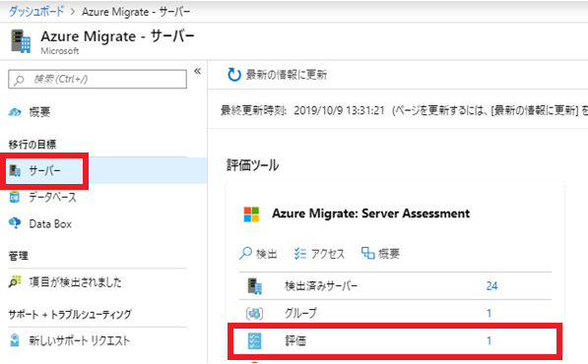
Task: Click the Microsoft subtitle under title
Action: pos(60,51)
